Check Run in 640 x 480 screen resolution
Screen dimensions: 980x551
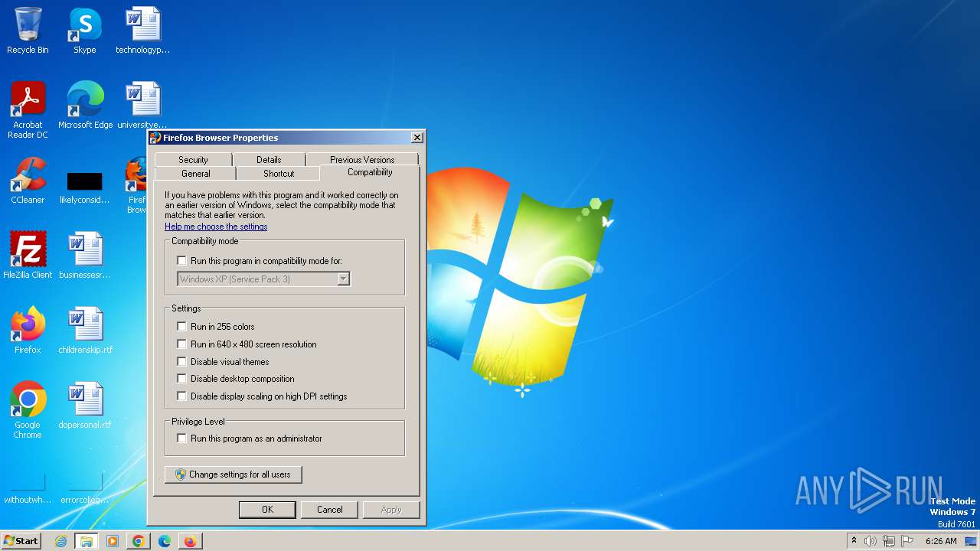click(x=181, y=344)
